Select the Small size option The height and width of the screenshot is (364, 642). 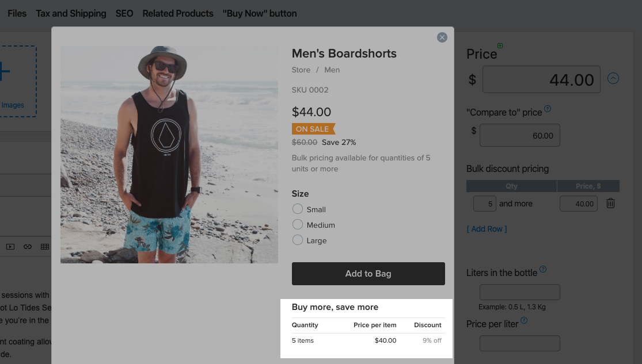[298, 209]
